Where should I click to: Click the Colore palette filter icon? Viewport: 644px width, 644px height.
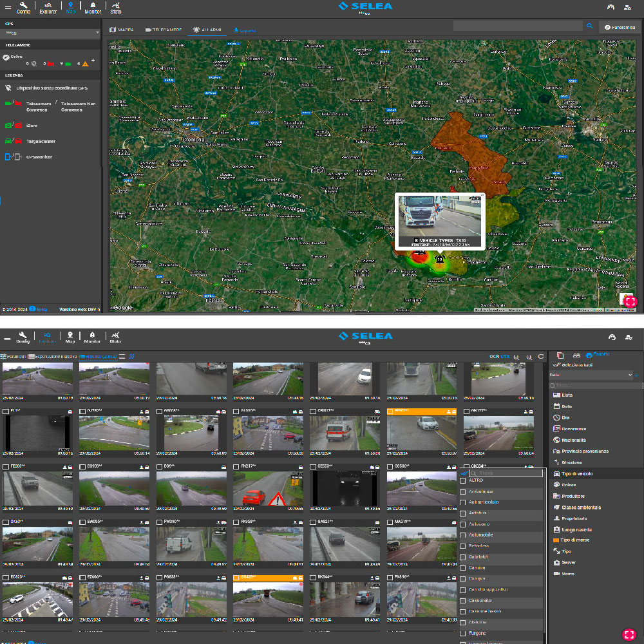tap(557, 485)
